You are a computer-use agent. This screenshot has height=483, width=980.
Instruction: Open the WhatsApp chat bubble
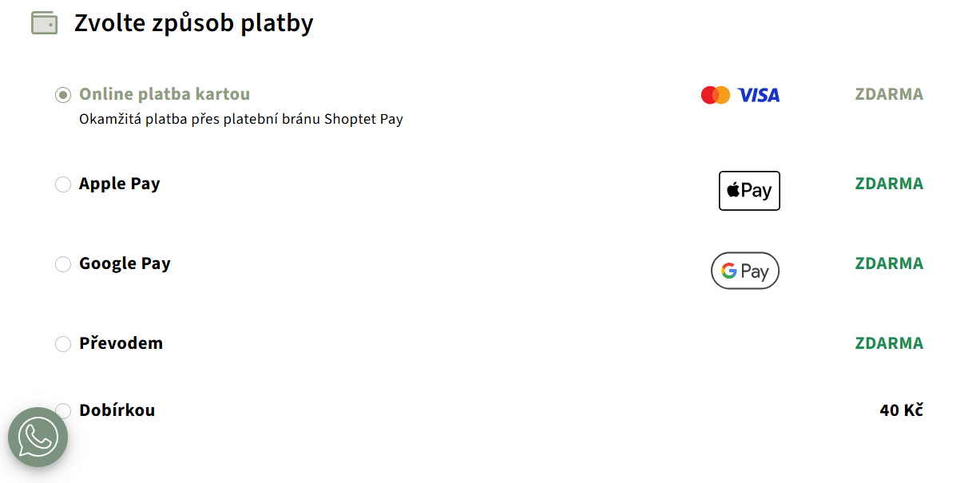coord(38,437)
